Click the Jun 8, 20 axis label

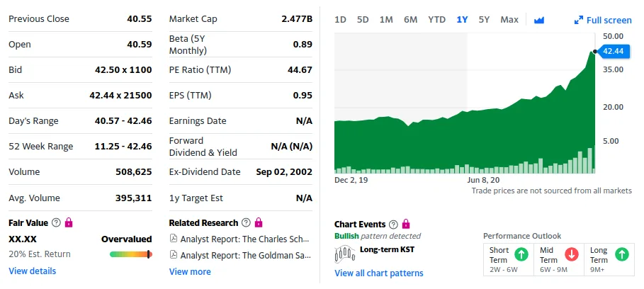click(x=483, y=180)
